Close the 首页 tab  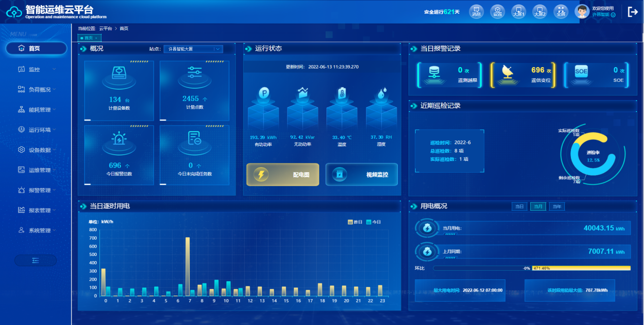pos(96,38)
